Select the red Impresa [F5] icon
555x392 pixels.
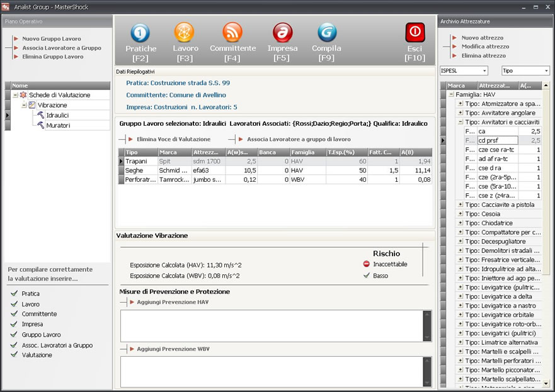pyautogui.click(x=282, y=33)
